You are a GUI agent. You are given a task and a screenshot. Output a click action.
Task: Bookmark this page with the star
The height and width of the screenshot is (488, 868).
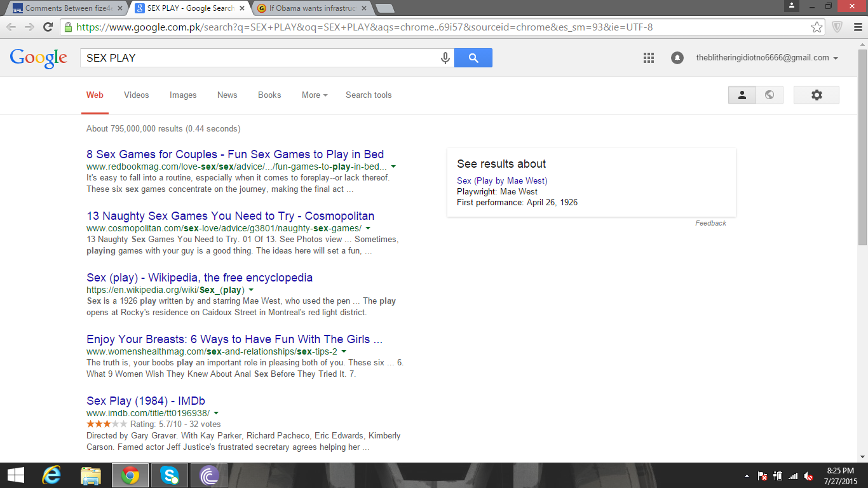[x=817, y=27]
